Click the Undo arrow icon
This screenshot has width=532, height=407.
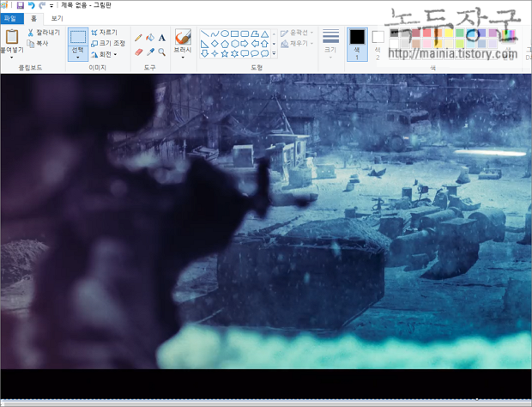[32, 5]
